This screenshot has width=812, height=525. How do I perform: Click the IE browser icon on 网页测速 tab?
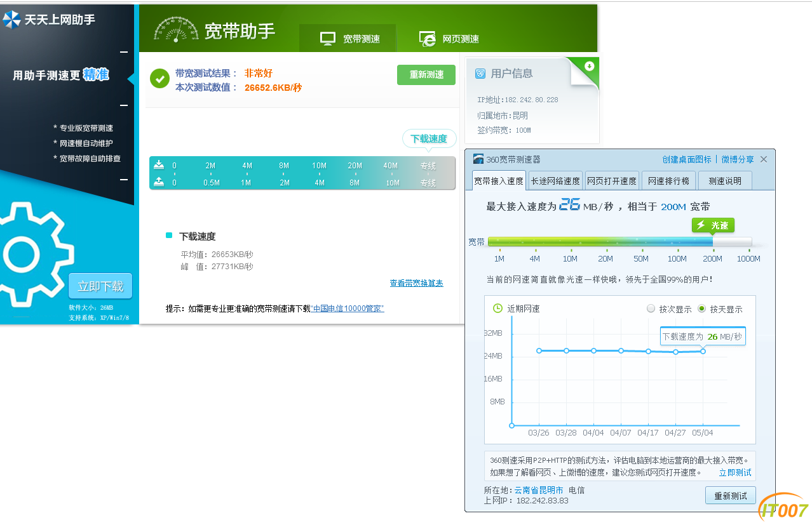(428, 39)
